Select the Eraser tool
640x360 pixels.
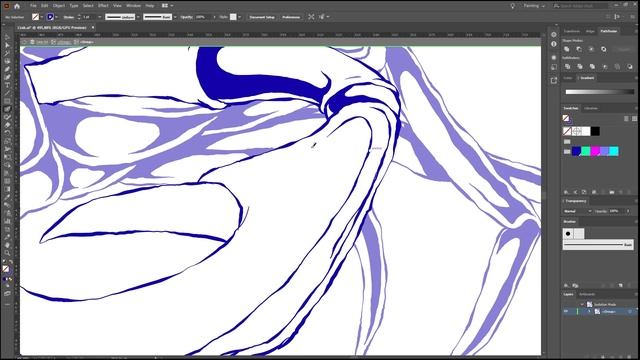(x=7, y=125)
